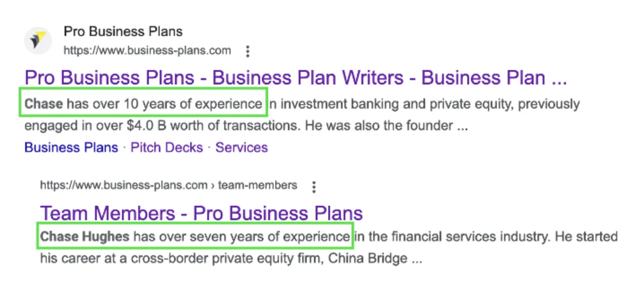The width and height of the screenshot is (644, 292).
Task: Open the Services sitelink
Action: [x=241, y=147]
